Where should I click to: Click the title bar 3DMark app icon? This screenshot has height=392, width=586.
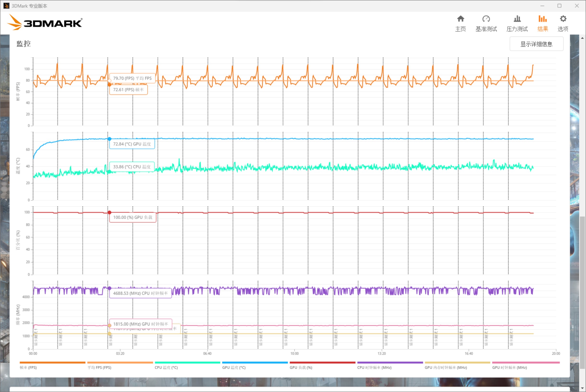6,6
